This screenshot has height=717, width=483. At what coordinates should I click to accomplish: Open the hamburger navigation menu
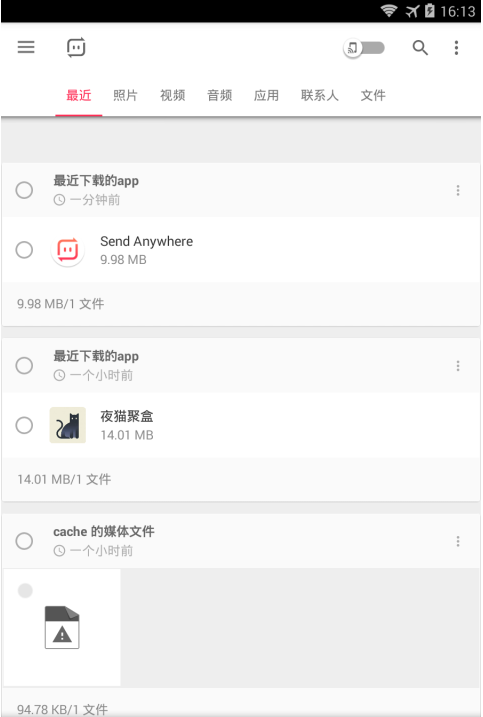(26, 47)
